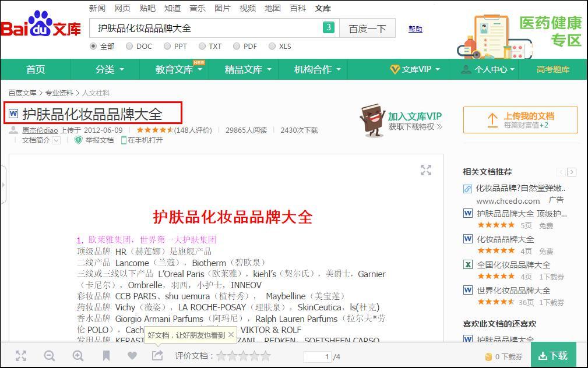Switch to 贴吧 in the top links

(147, 8)
